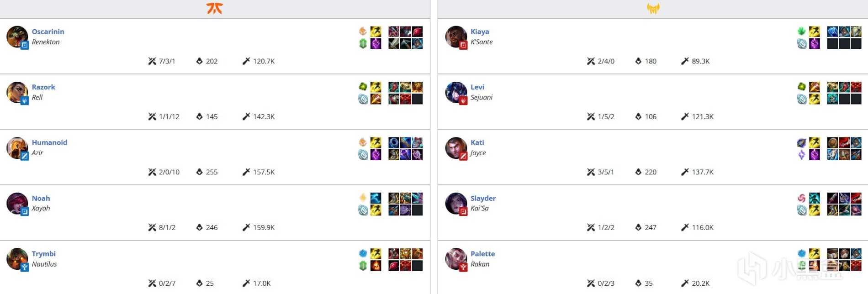Click Humanoid's creep score minion icon

199,172
